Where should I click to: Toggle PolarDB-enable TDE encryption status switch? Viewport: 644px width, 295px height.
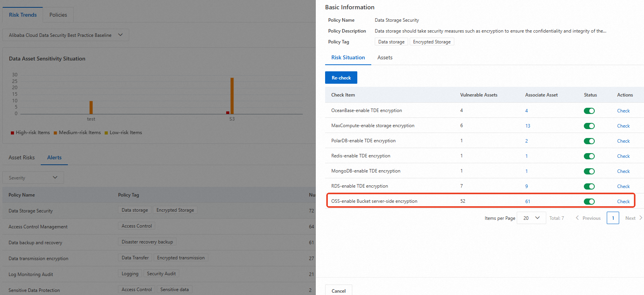589,141
